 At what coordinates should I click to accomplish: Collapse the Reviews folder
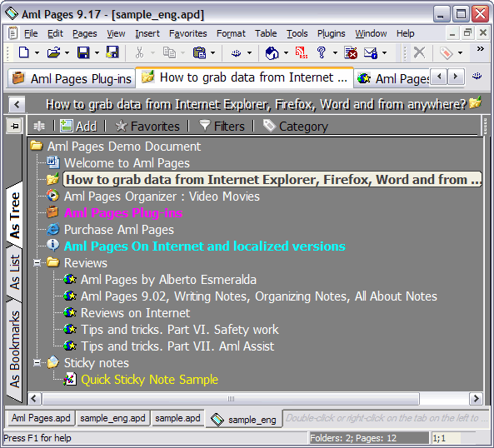37,262
